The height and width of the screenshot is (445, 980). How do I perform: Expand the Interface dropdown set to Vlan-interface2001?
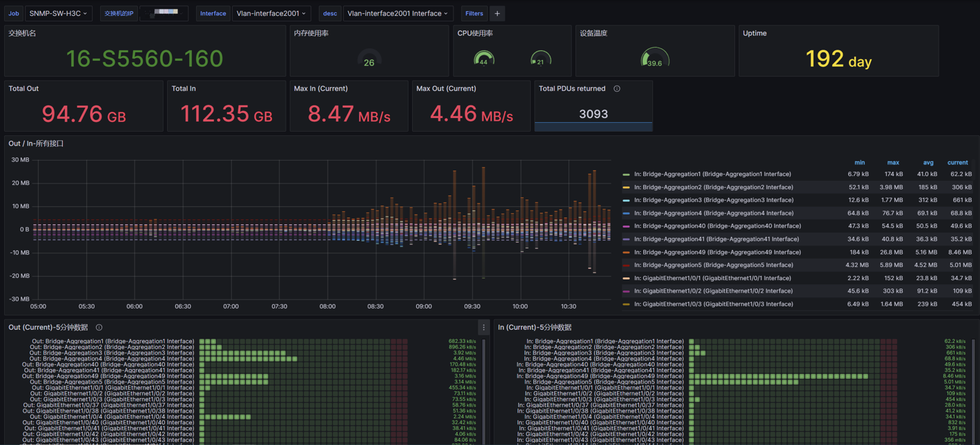(x=271, y=13)
